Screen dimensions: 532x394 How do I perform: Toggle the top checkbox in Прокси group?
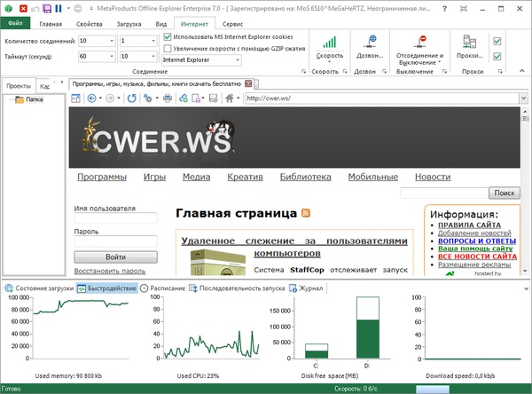[x=497, y=39]
